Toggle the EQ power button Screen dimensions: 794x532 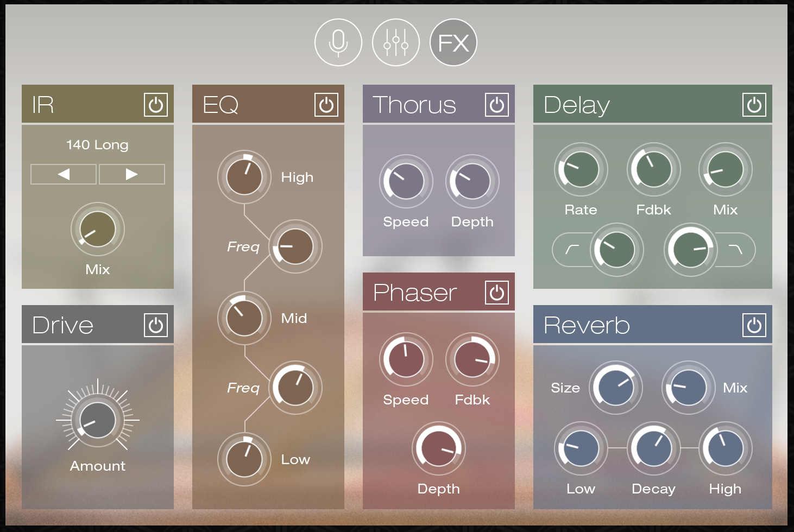tap(326, 105)
